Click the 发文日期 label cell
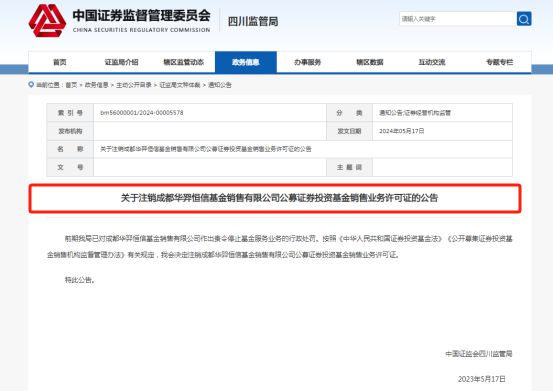The height and width of the screenshot is (391, 553). 349,131
